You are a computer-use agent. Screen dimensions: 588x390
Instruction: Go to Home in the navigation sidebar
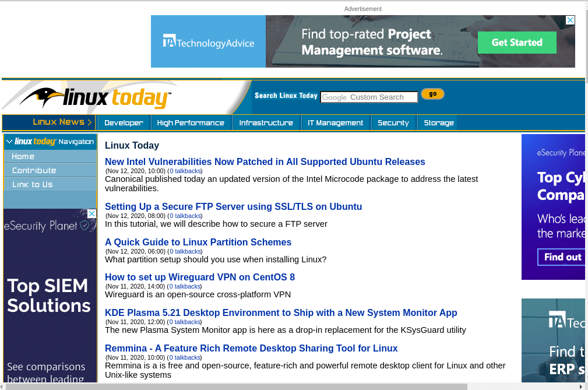pyautogui.click(x=23, y=156)
